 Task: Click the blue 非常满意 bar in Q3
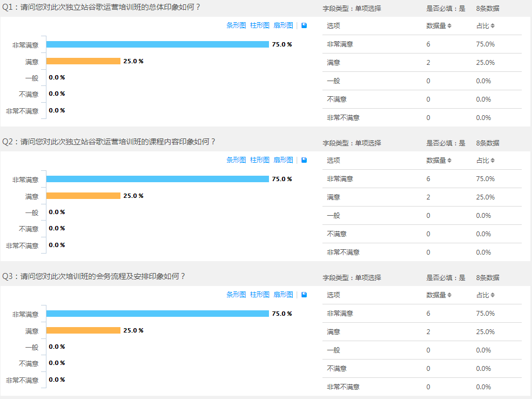pyautogui.click(x=157, y=314)
